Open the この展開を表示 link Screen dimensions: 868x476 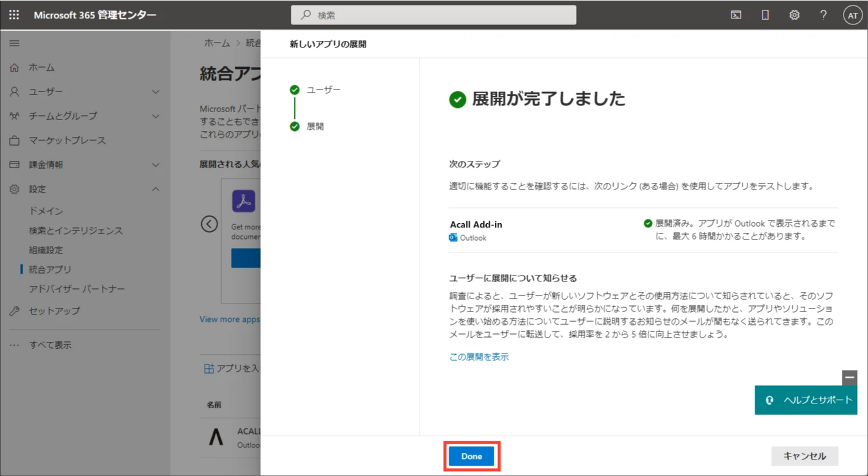tap(479, 357)
